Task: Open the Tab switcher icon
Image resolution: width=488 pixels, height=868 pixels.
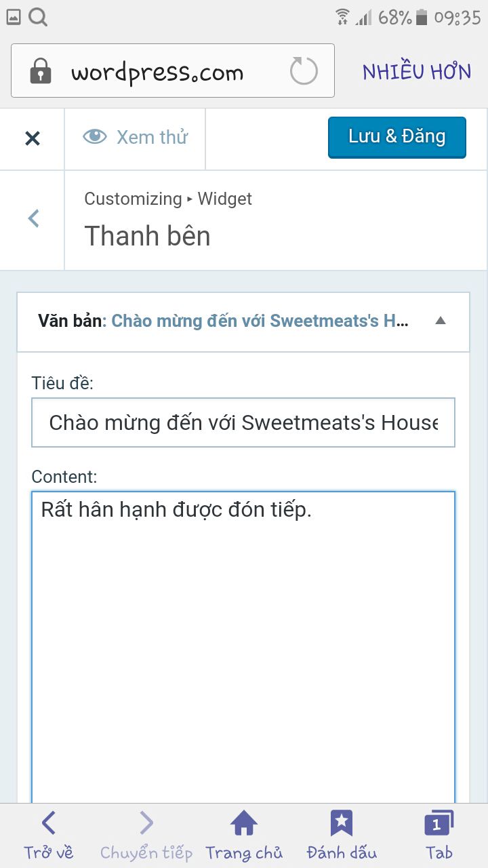Action: (x=439, y=823)
